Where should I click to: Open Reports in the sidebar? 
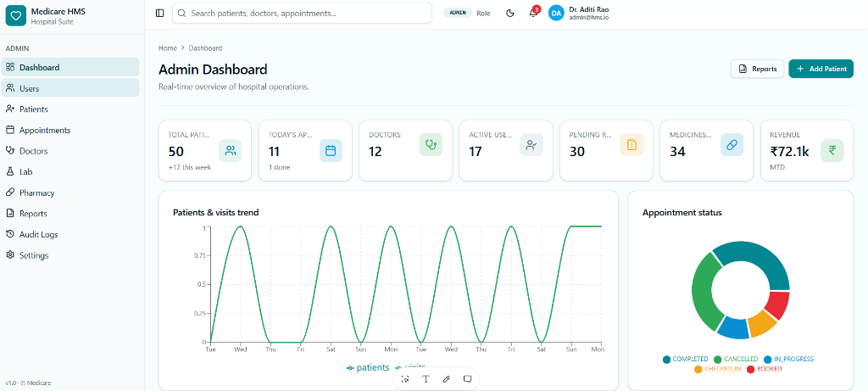coord(70,213)
